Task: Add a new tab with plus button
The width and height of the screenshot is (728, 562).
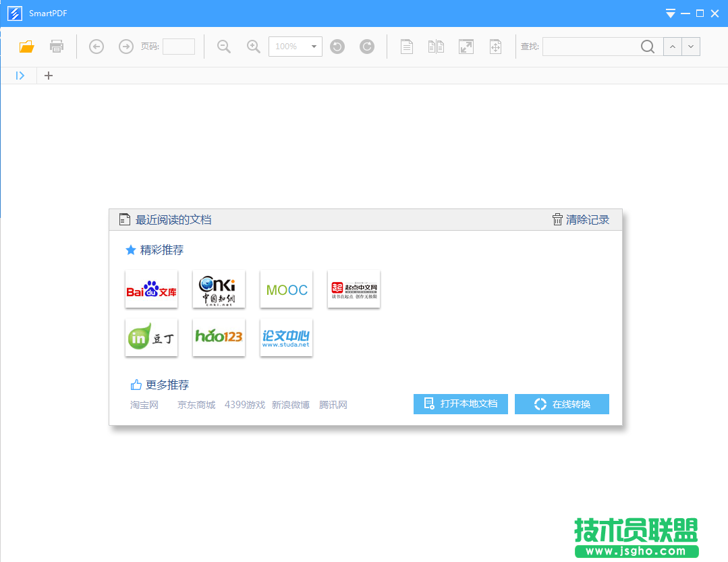Action: click(49, 76)
